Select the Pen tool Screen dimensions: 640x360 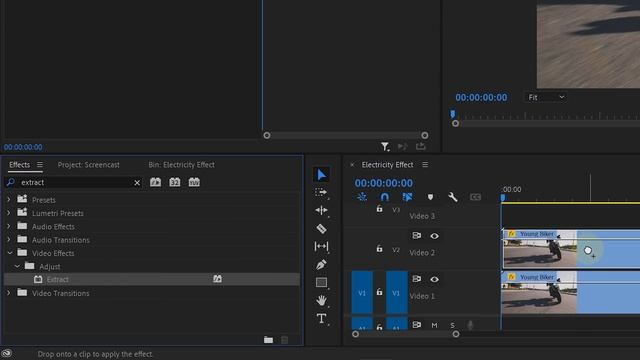click(x=321, y=264)
